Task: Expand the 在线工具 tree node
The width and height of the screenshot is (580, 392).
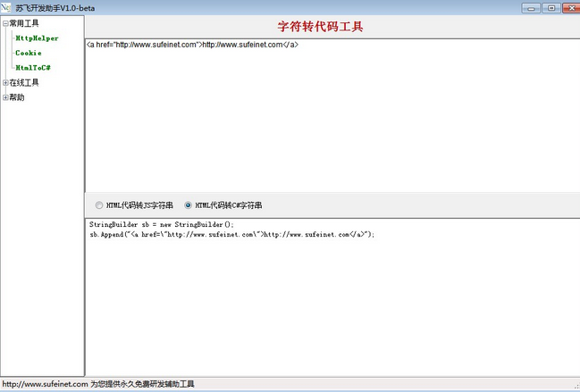Action: coord(5,83)
